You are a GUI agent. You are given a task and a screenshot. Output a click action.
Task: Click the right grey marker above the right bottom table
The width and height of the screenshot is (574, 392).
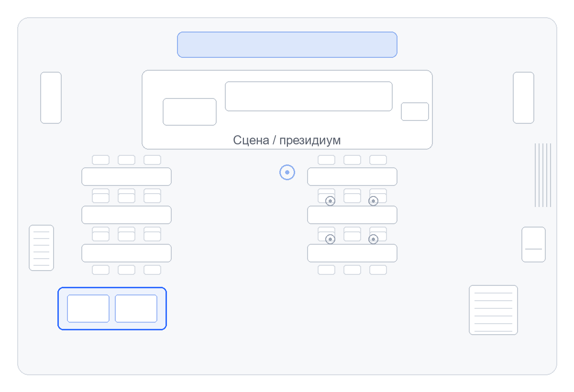click(x=373, y=239)
